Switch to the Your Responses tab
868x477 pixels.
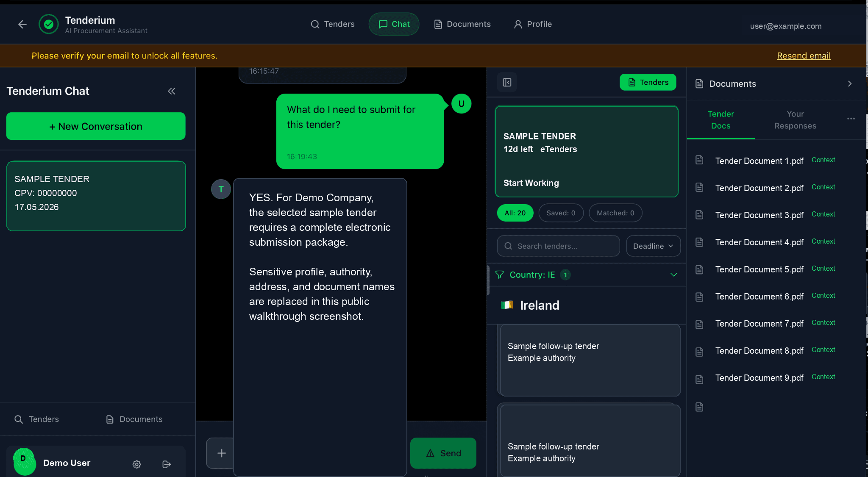pyautogui.click(x=795, y=120)
